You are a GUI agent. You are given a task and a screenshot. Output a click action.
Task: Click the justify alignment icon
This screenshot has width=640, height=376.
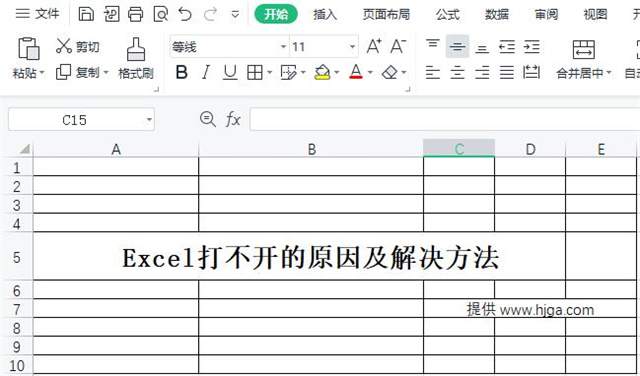(x=507, y=73)
